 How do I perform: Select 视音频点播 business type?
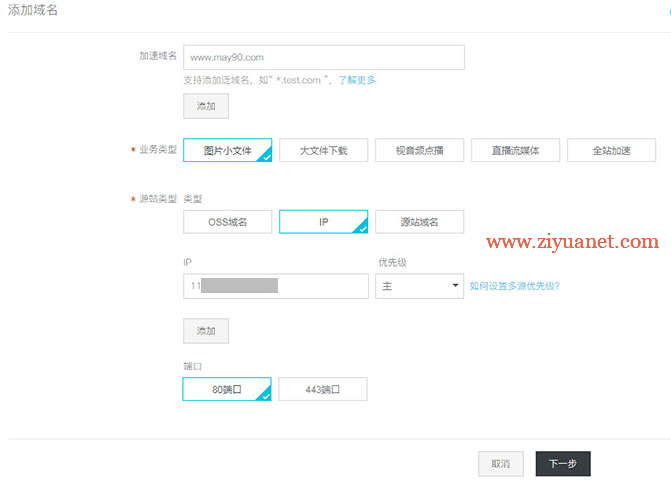419,150
